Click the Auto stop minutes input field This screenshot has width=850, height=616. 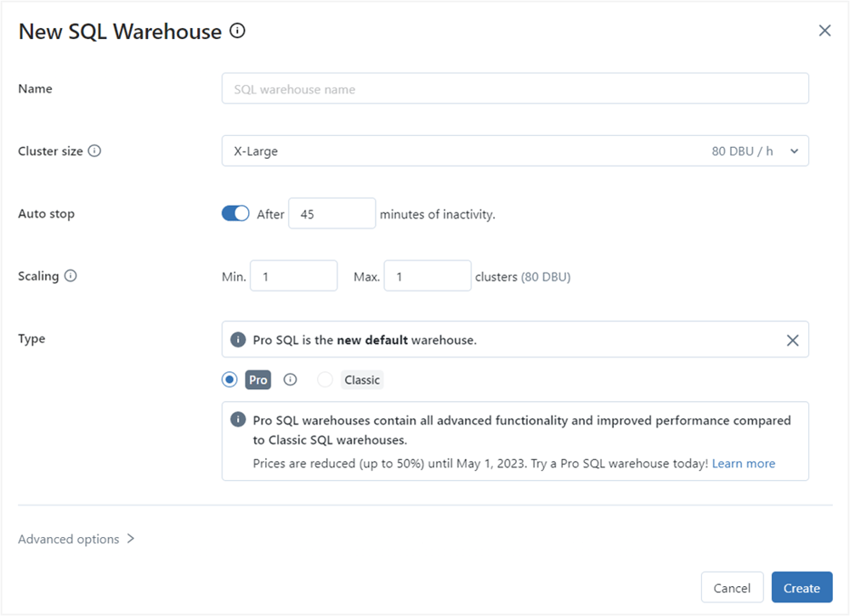click(x=331, y=214)
